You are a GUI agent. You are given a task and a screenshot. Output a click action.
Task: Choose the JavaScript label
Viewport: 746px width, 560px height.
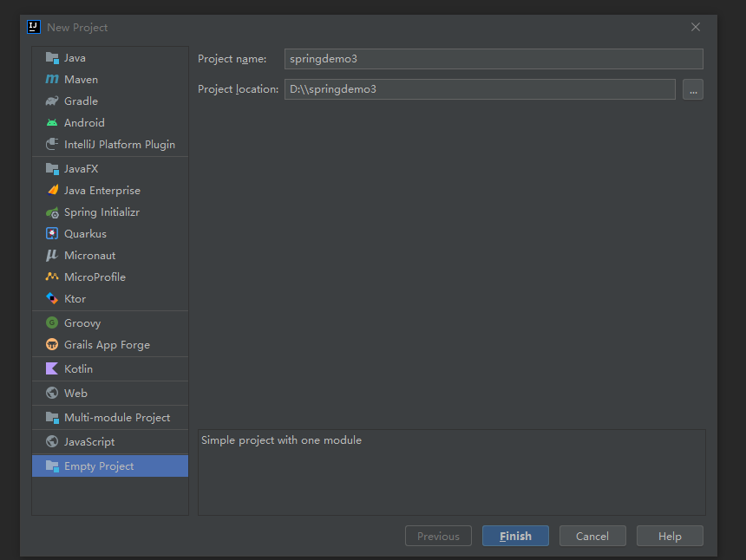(89, 441)
